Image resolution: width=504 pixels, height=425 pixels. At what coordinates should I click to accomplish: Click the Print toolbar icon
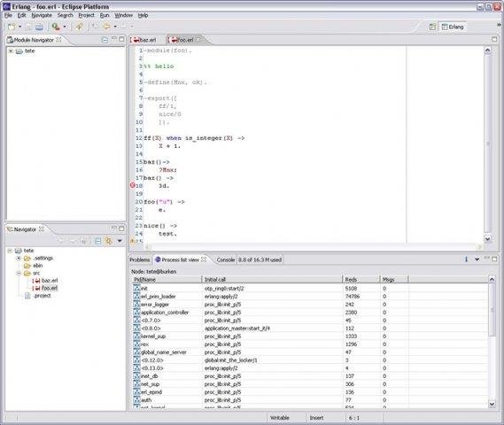39,27
